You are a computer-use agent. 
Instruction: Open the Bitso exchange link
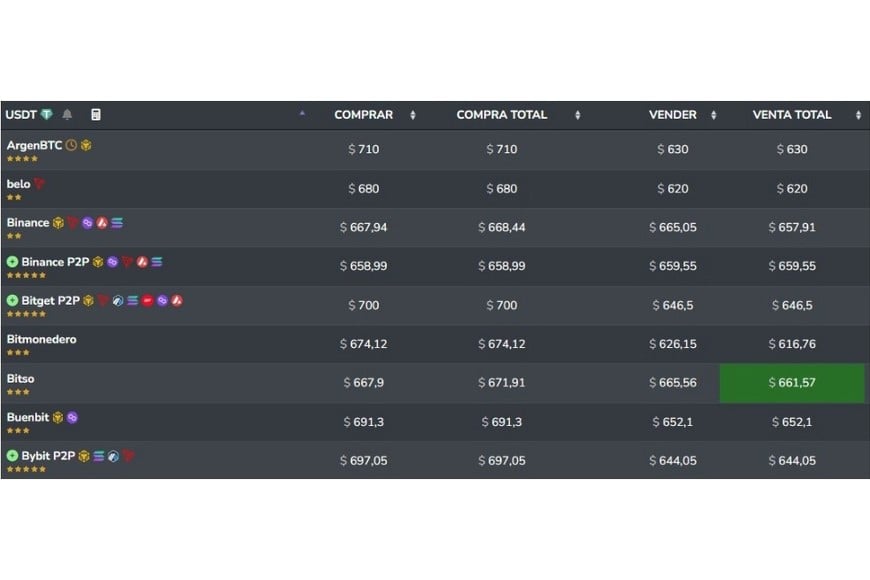click(x=21, y=379)
